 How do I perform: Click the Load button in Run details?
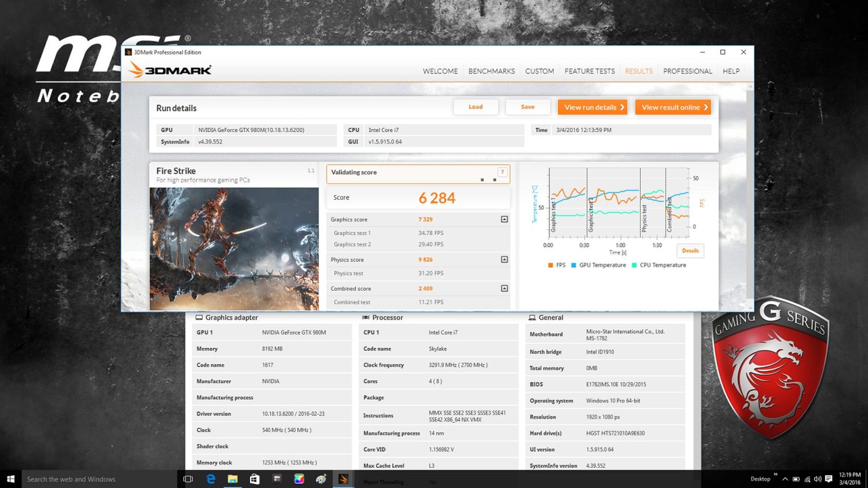(476, 107)
